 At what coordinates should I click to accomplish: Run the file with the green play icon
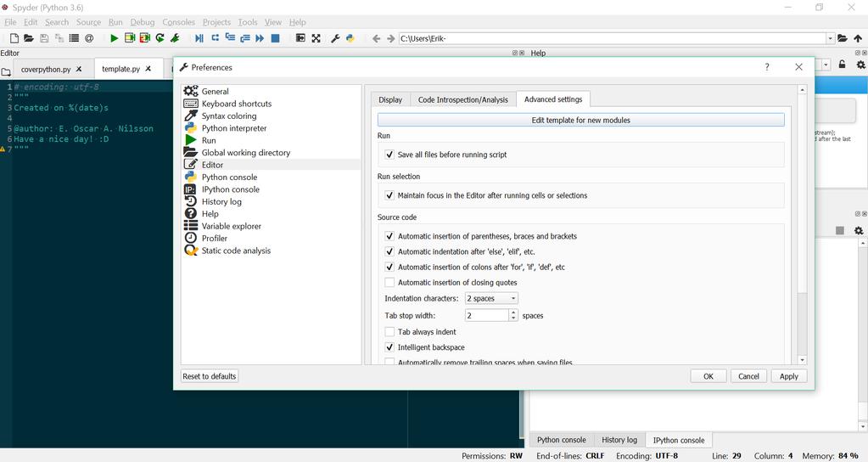114,38
